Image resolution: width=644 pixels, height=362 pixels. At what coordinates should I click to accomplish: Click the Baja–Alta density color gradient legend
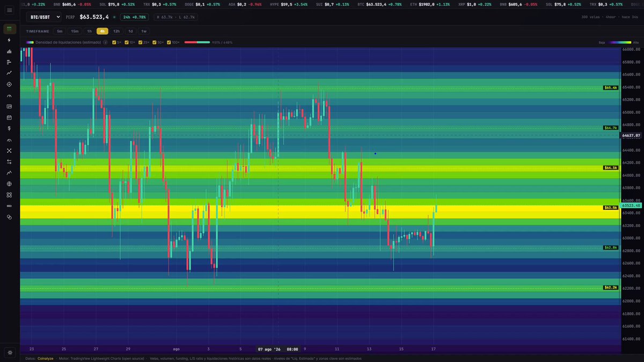click(619, 42)
